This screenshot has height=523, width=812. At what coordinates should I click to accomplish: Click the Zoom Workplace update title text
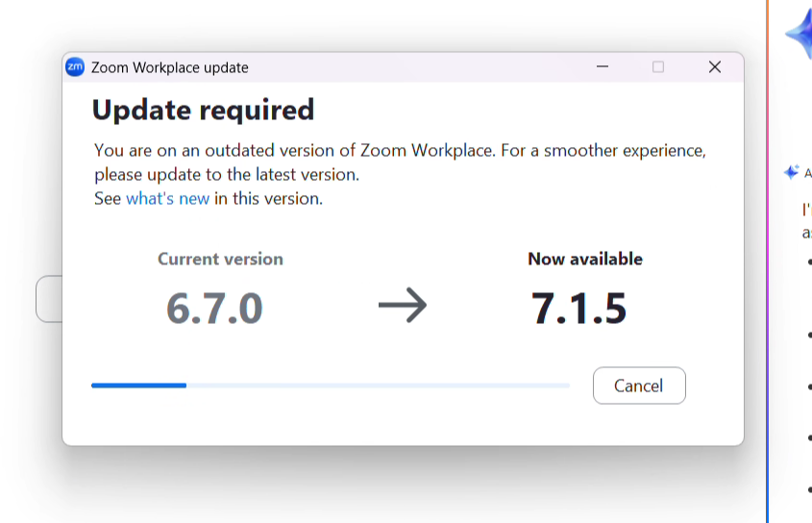(x=170, y=67)
